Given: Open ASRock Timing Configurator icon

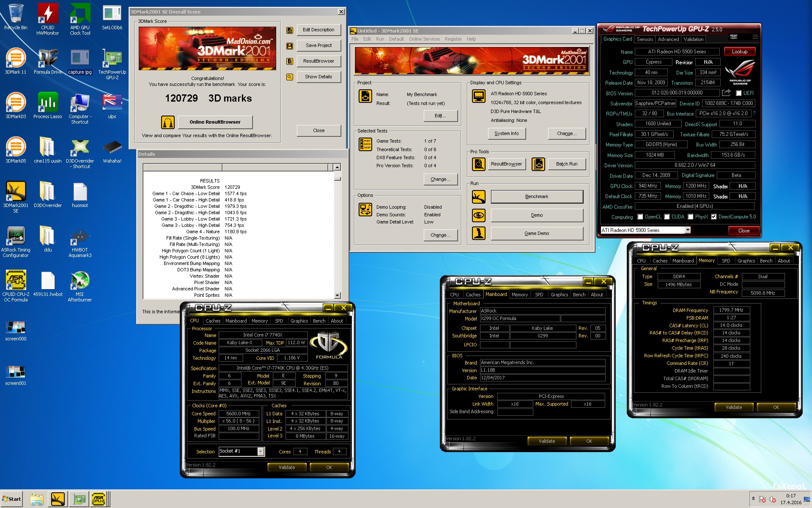Looking at the screenshot, I should 16,241.
